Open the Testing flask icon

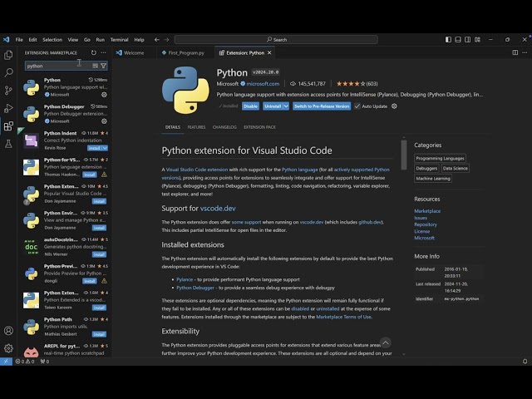point(8,144)
